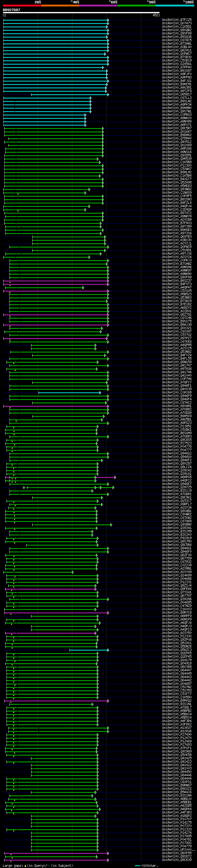The width and height of the screenshot is (197, 868).
Task: Open hit UniRef100_Q9XF88
Action: (176, 33)
